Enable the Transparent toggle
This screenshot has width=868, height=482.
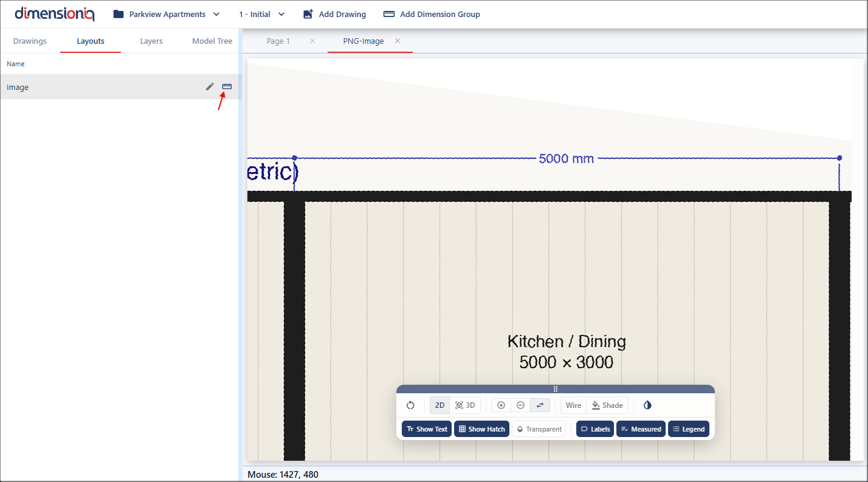click(539, 429)
